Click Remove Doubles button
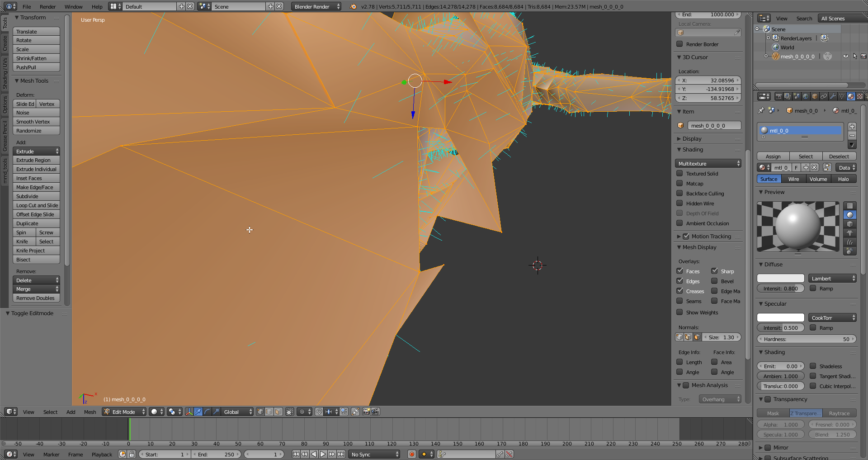 tap(36, 298)
